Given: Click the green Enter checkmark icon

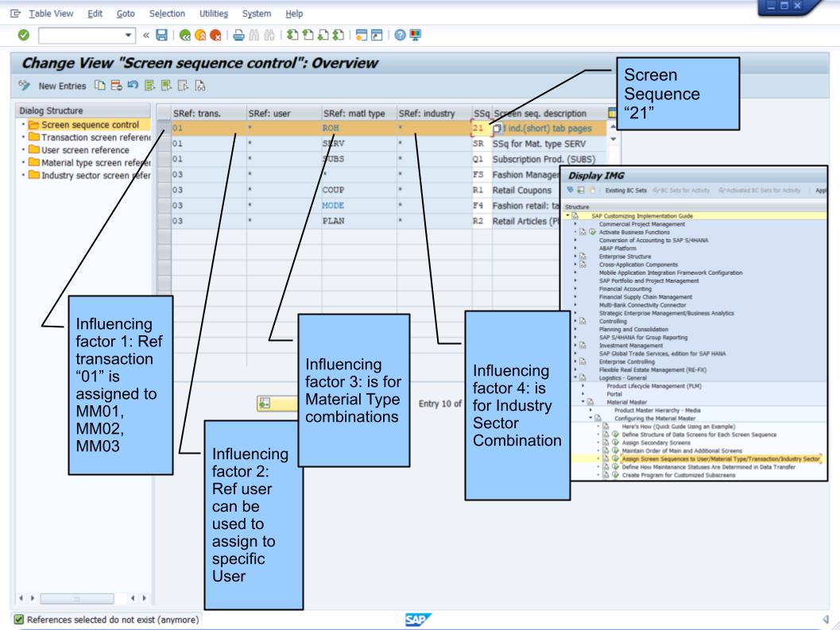Looking at the screenshot, I should [x=24, y=35].
